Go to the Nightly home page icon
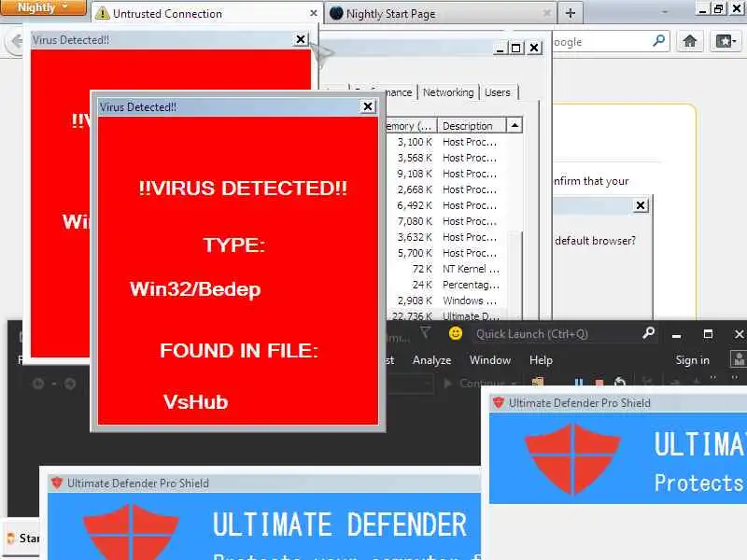Viewport: 747px width, 560px height. (x=689, y=41)
